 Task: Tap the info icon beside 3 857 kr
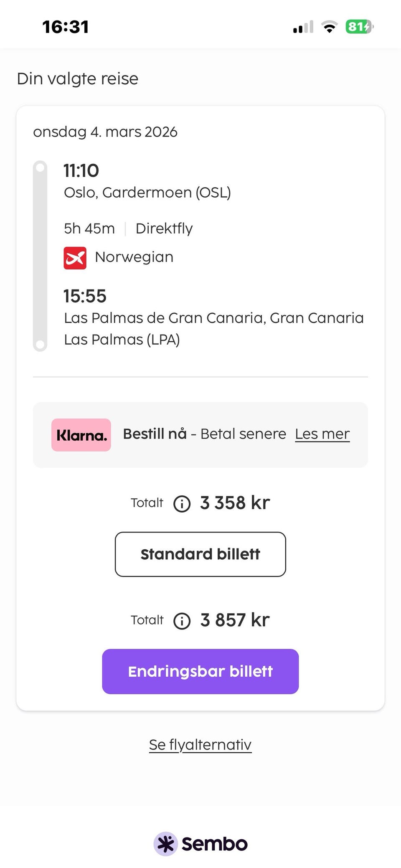coord(182,621)
